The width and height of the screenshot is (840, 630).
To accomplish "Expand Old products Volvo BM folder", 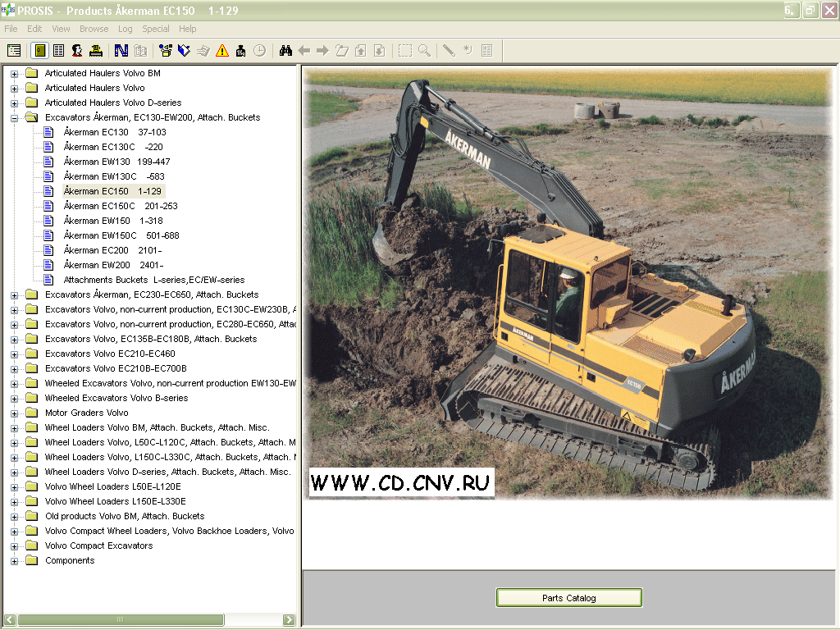I will click(15, 517).
